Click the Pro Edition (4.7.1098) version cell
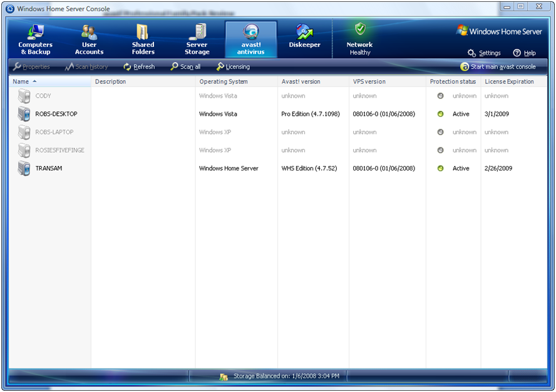This screenshot has height=392, width=556. [311, 114]
